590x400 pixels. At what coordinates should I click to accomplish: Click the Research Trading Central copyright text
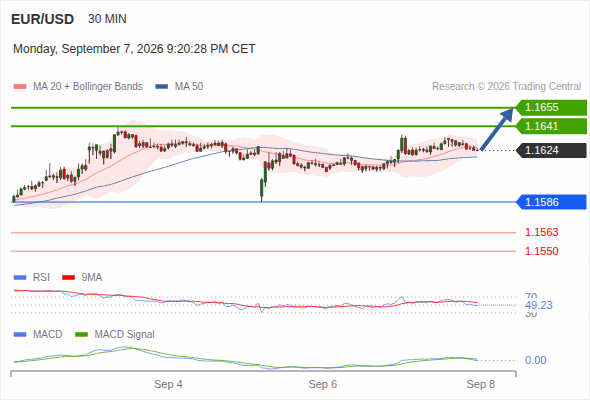coord(506,87)
